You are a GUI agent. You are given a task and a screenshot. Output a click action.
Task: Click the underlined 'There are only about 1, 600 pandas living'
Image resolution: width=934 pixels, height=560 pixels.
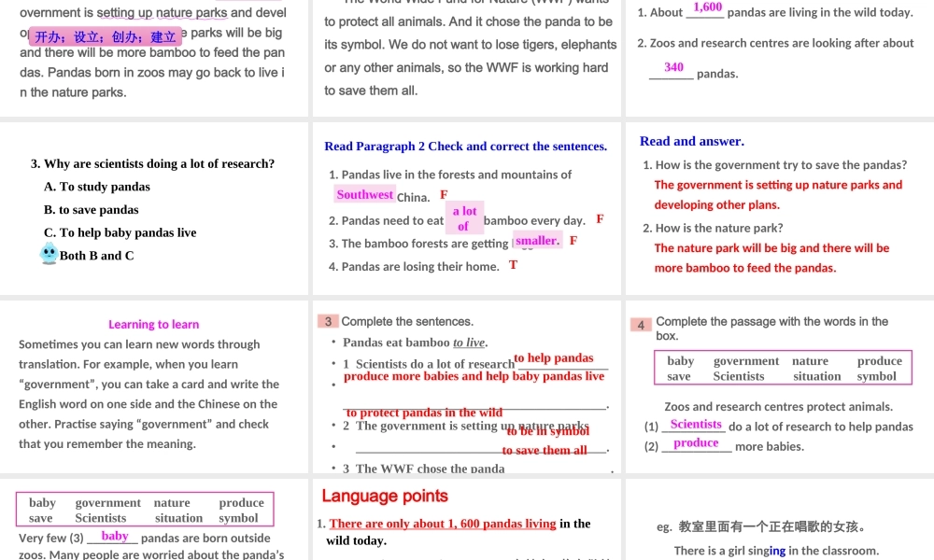coord(443,524)
